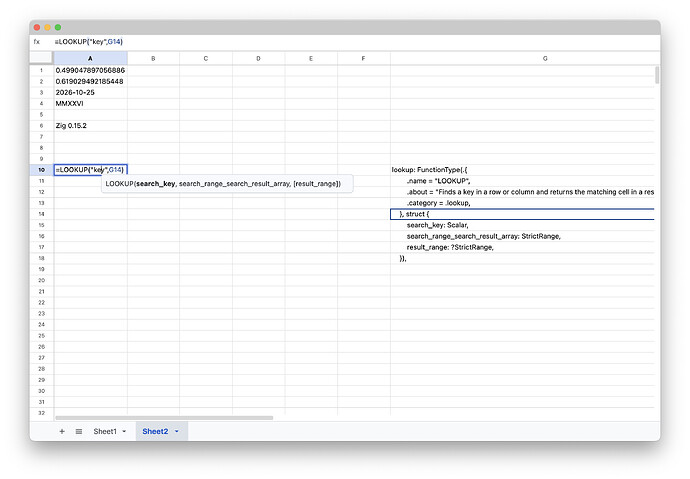Select column C header

coord(206,58)
